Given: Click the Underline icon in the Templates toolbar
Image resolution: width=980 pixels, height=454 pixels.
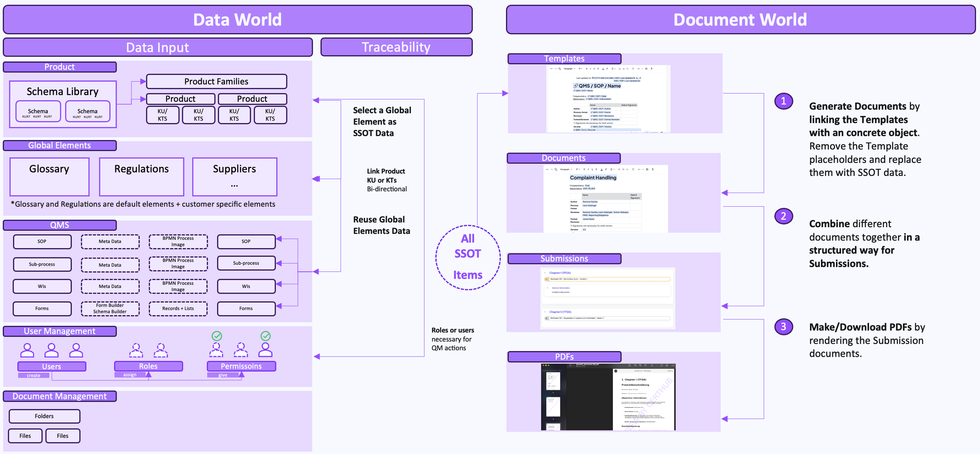Looking at the screenshot, I should [x=594, y=69].
